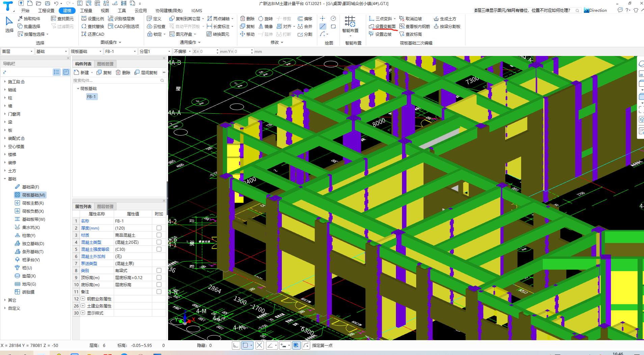Select the 拾取构件 pick component tool

pos(29,19)
